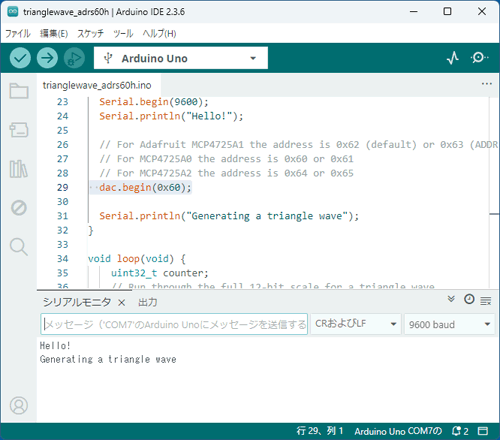The height and width of the screenshot is (440, 500).
Task: Open the user account profile icon
Action: click(19, 405)
